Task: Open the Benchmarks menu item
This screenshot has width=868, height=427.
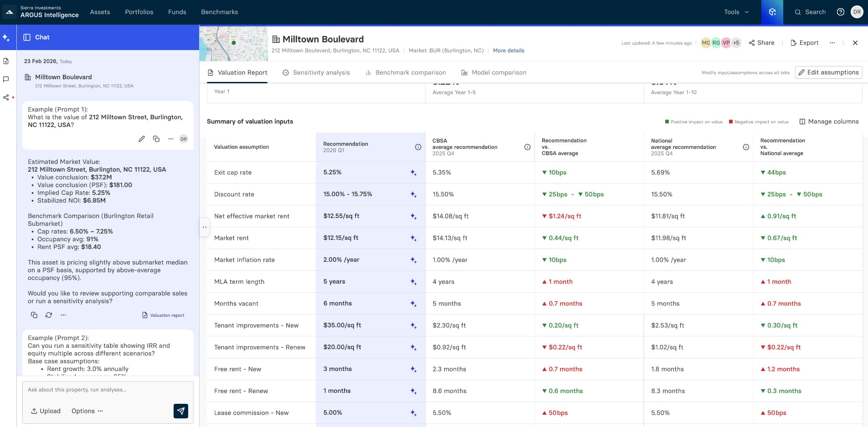Action: (x=219, y=12)
